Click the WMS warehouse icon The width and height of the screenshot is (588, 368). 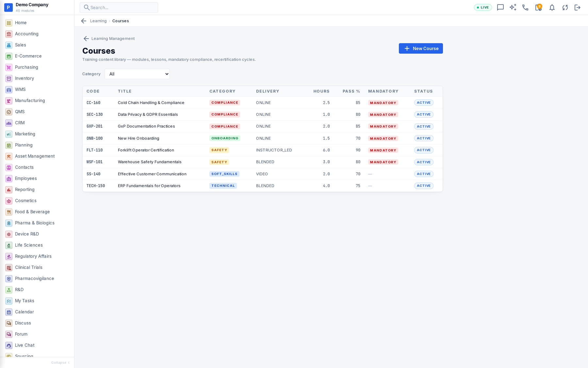[x=9, y=90]
